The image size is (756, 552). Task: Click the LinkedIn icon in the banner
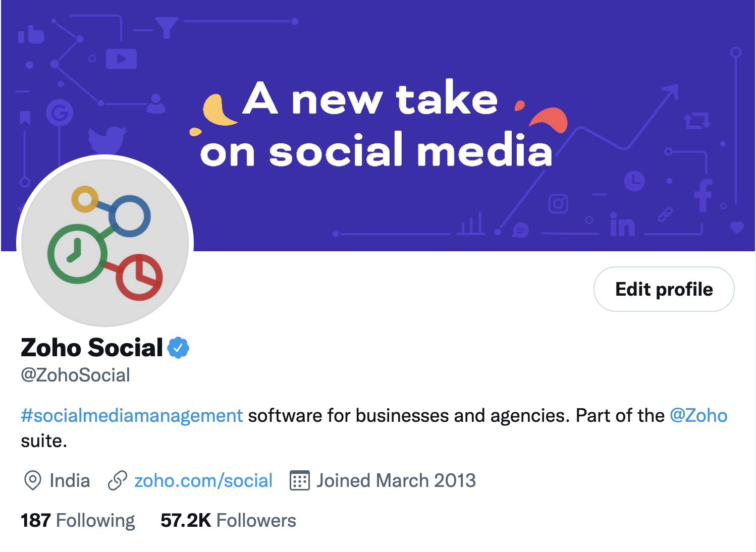click(622, 225)
